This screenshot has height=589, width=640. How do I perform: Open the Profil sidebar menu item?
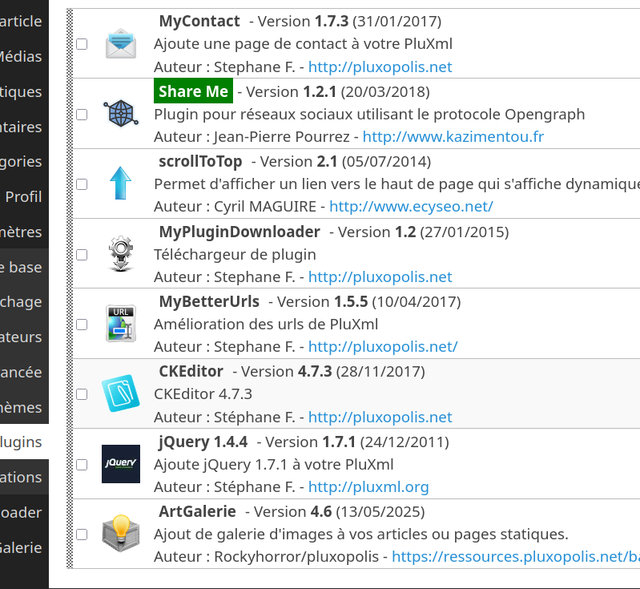coord(23,197)
